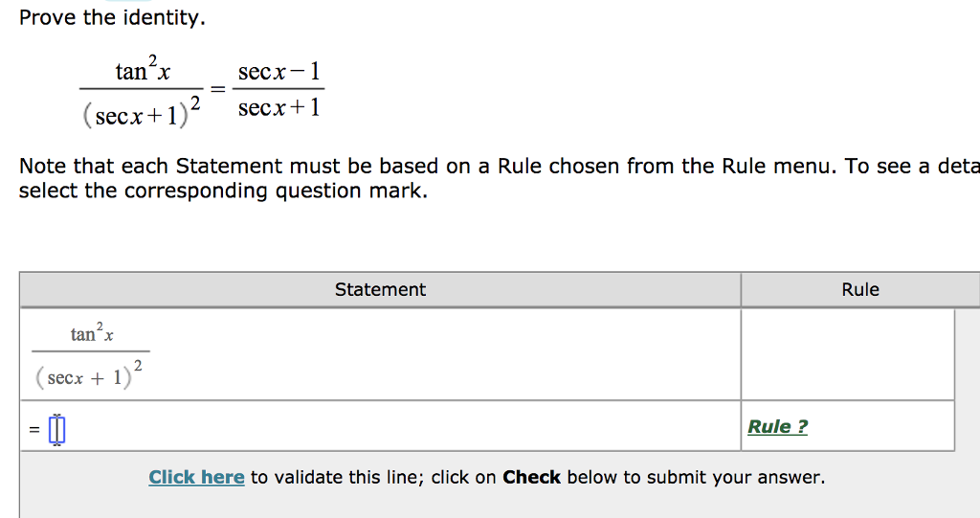Click the bold 'Check' word in instructions

(531, 478)
